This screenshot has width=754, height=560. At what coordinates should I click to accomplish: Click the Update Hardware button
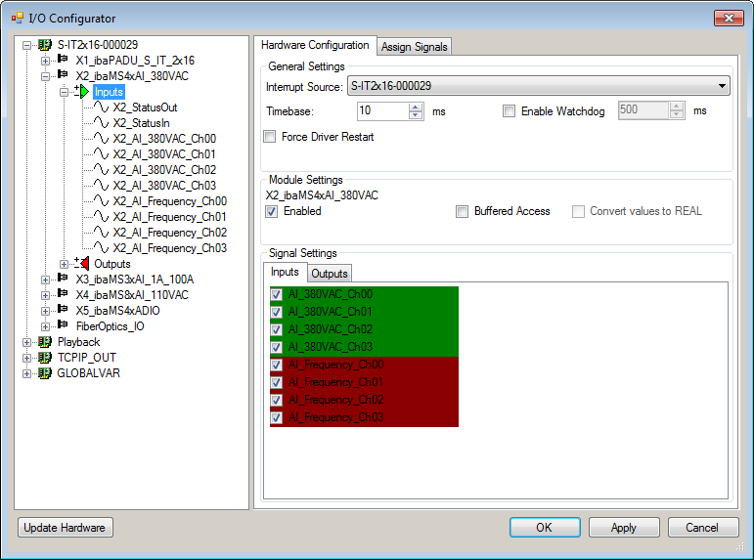click(65, 528)
